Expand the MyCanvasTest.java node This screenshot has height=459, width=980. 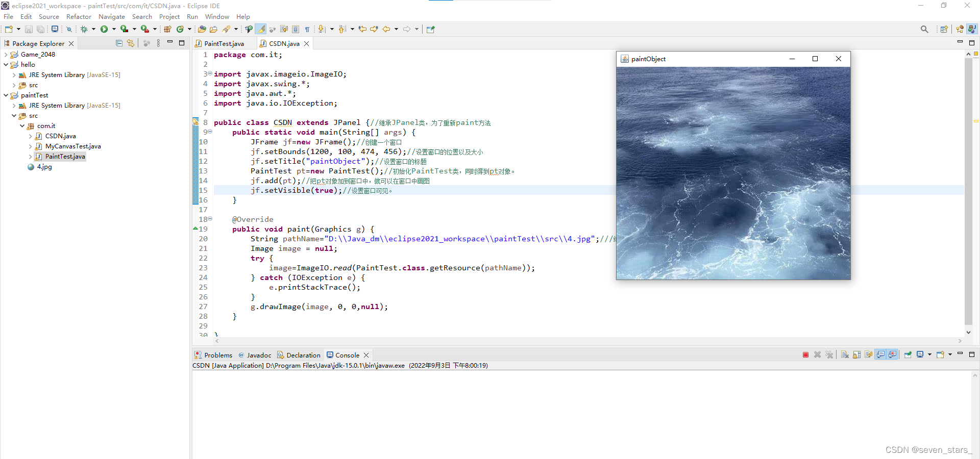30,146
